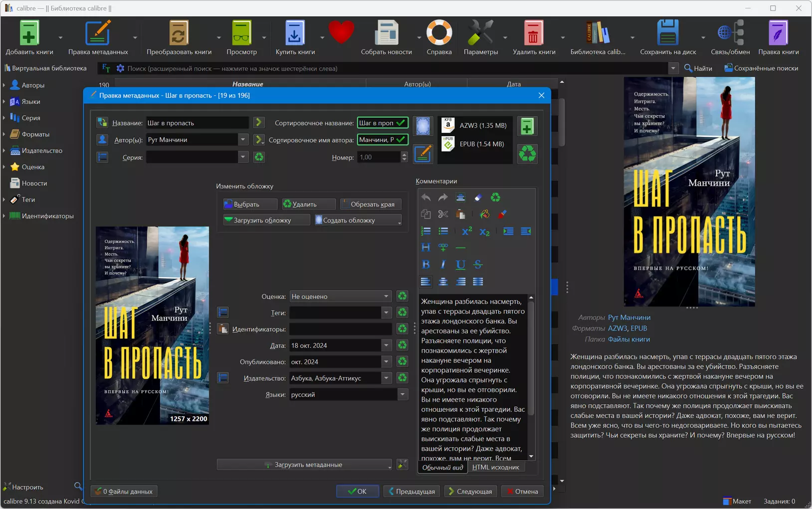Open the Опубликовано date dropdown
812x509 pixels.
[386, 362]
